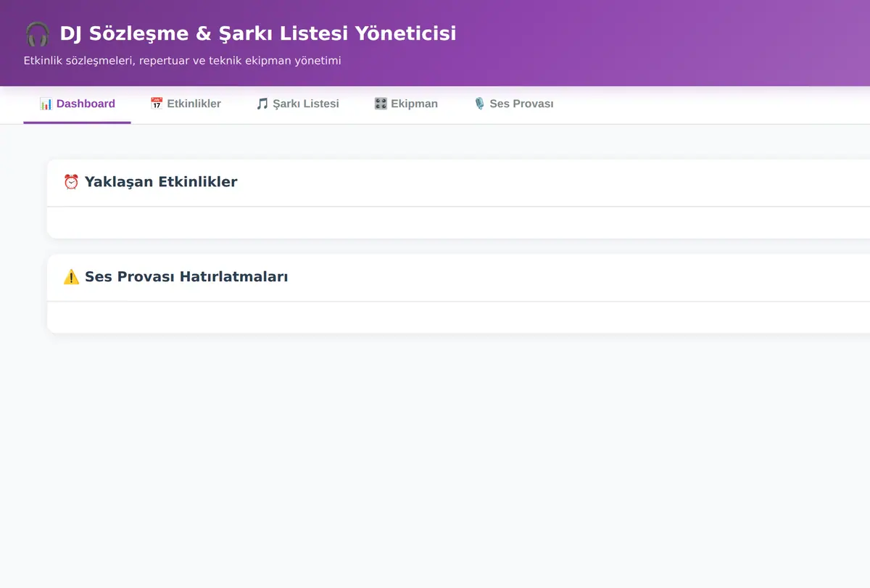Switch to the Etkinlikler tab
870x588 pixels.
(x=185, y=104)
